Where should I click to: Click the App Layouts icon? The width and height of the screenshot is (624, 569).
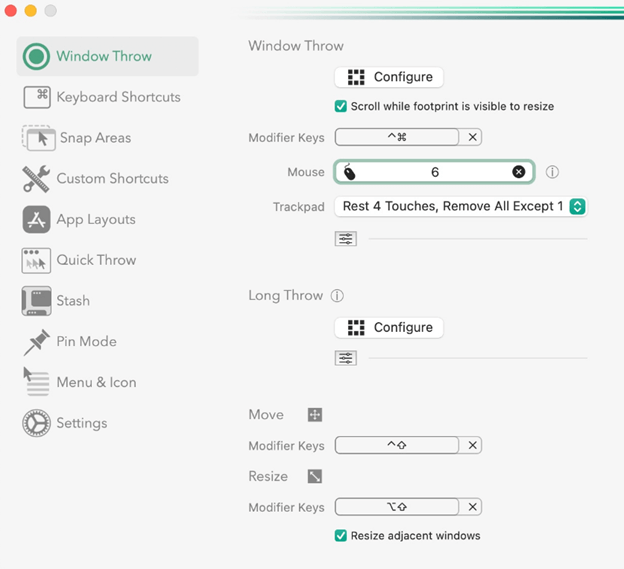pyautogui.click(x=37, y=220)
